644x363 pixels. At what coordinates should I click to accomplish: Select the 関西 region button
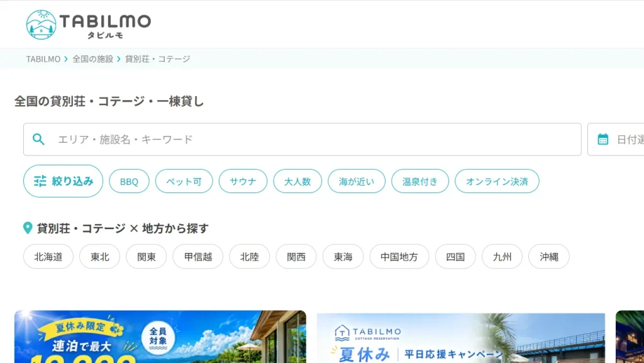pos(296,257)
